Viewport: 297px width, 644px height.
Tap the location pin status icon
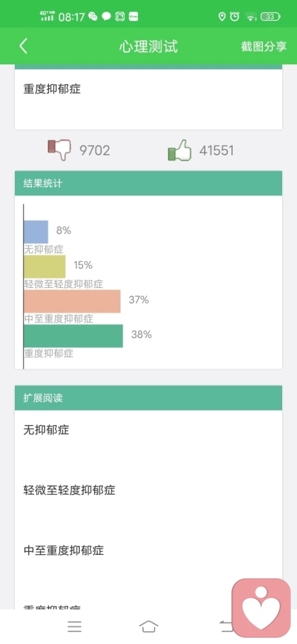(x=222, y=17)
